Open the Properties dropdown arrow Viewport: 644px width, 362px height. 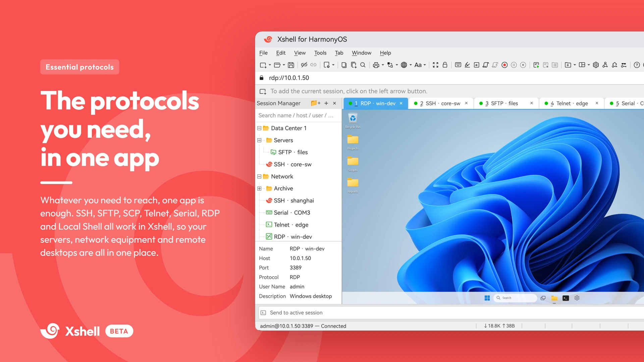[x=333, y=65]
